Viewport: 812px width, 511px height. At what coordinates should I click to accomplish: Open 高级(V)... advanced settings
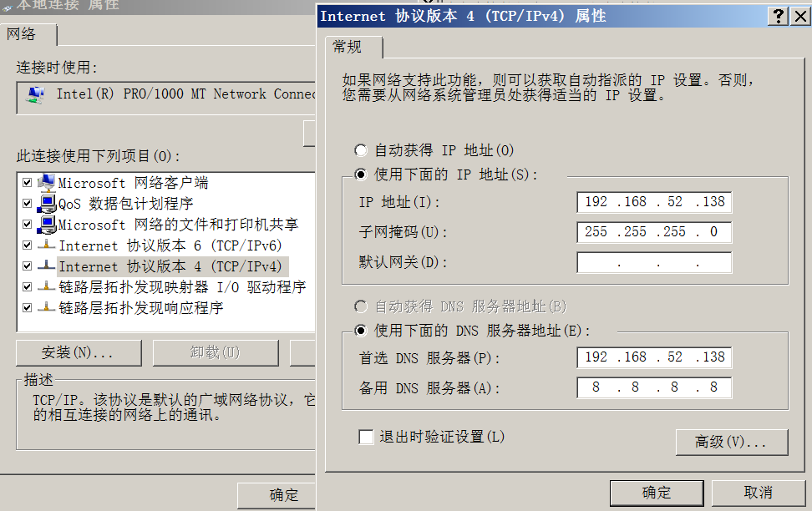click(x=731, y=442)
